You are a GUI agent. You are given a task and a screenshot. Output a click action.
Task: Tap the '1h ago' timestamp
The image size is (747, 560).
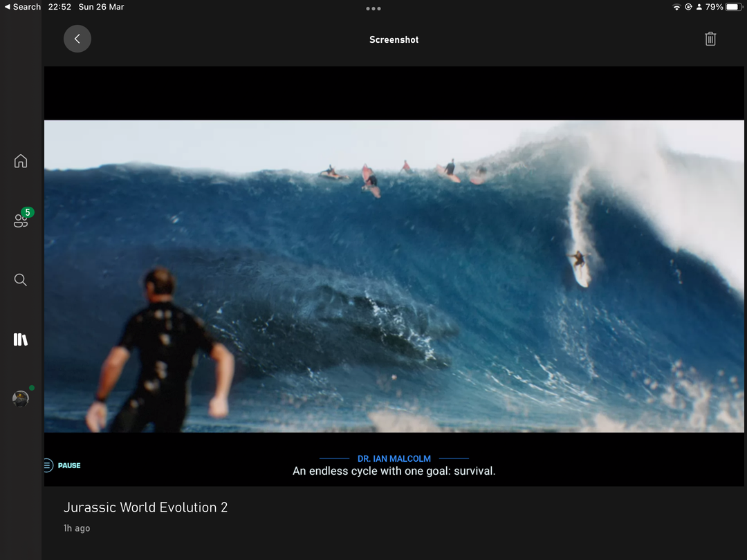click(77, 528)
